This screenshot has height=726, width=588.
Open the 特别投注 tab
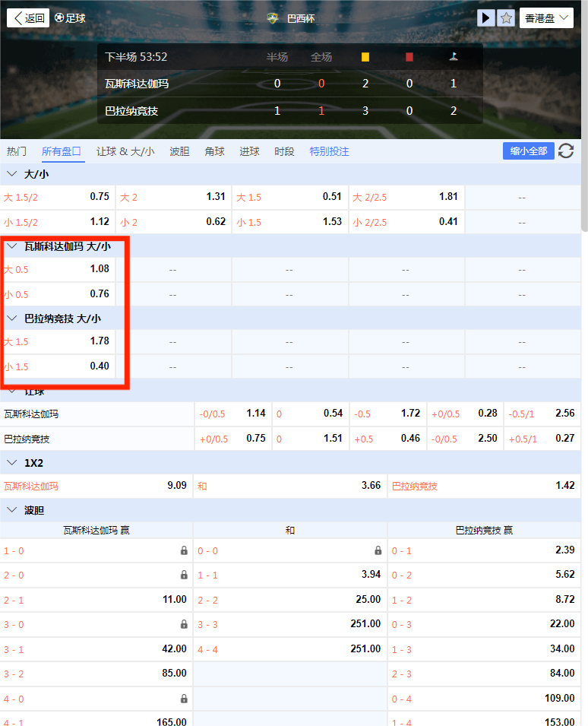[x=329, y=151]
